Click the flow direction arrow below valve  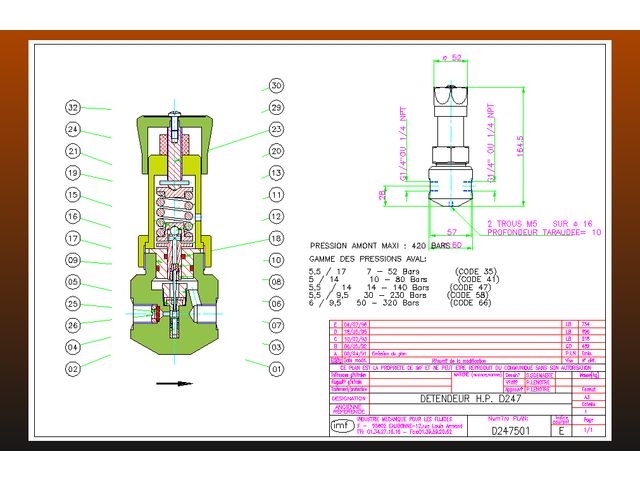pos(174,383)
